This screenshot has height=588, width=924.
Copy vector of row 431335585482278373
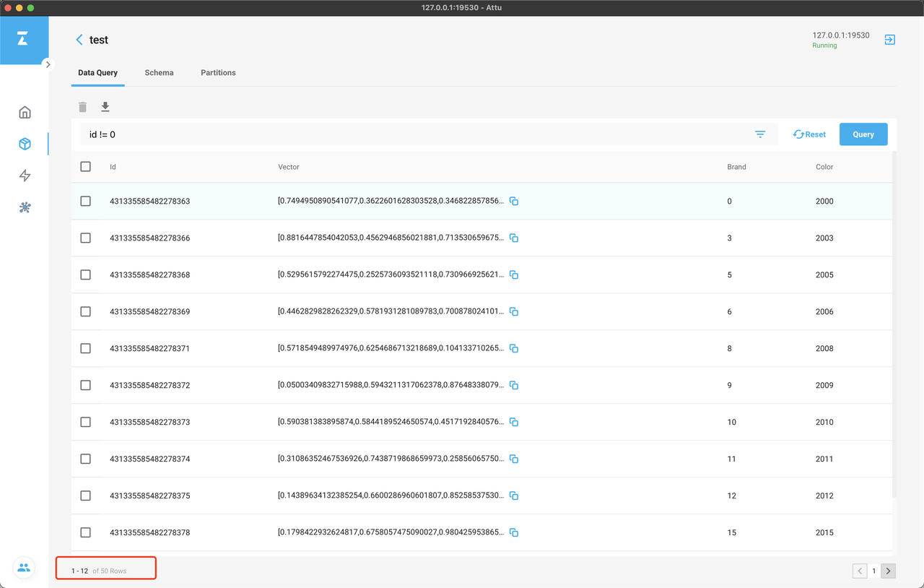pyautogui.click(x=514, y=422)
